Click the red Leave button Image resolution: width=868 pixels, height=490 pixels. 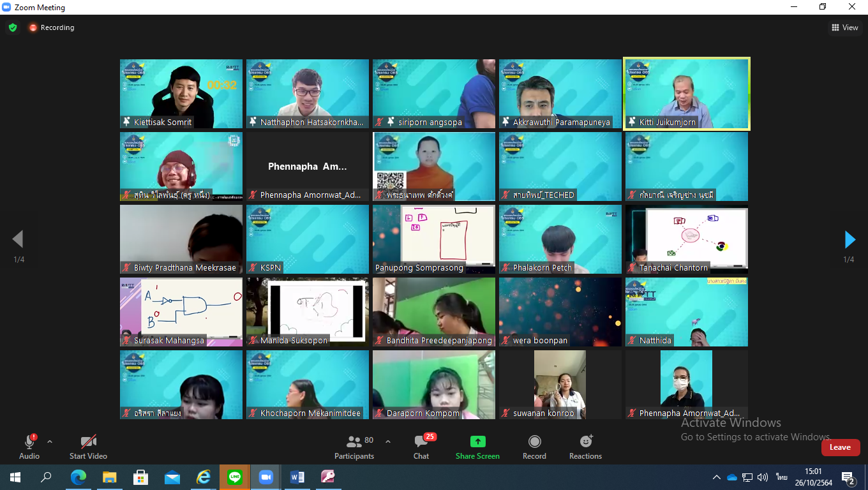[x=840, y=447]
